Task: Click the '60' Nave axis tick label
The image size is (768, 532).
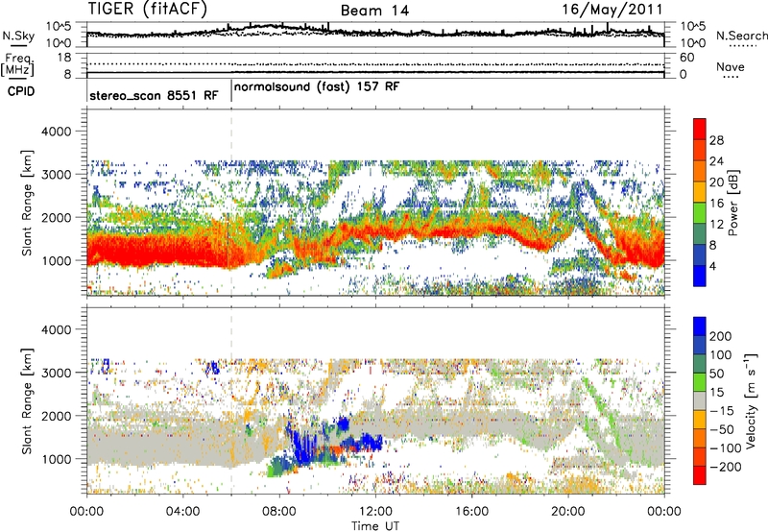Action: 686,58
